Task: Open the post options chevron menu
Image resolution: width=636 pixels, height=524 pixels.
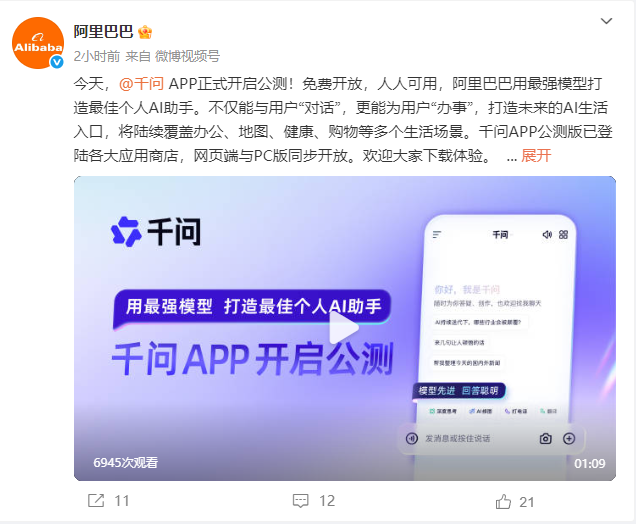Action: pos(606,21)
